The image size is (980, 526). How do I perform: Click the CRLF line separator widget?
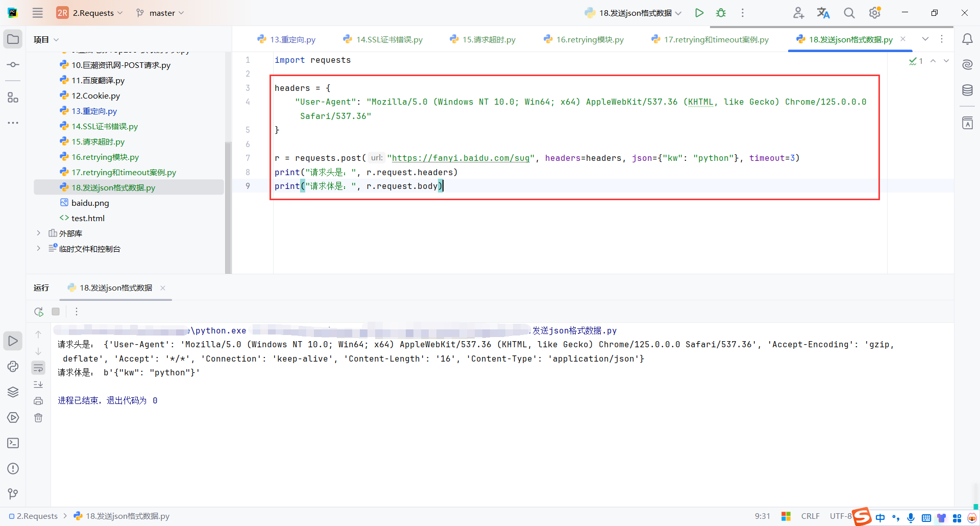(x=810, y=516)
